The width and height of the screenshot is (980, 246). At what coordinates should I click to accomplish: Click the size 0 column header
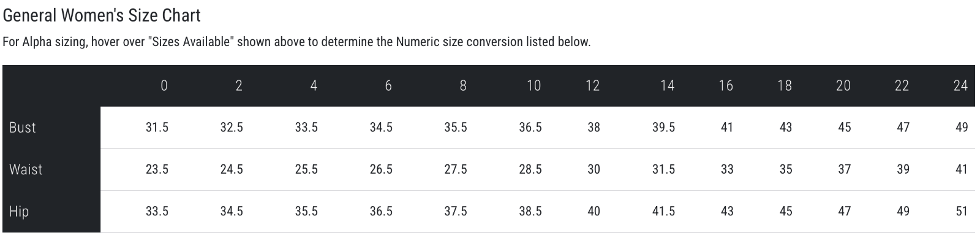pos(164,86)
